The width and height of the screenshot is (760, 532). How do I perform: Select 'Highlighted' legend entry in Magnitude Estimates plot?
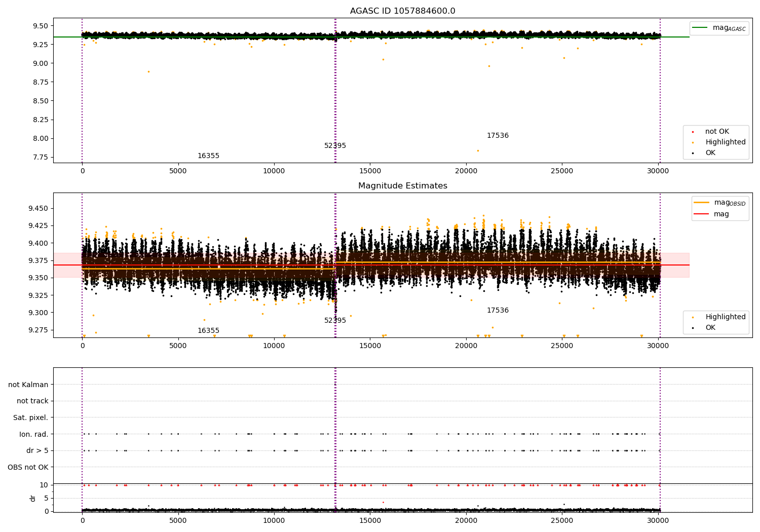coord(725,317)
